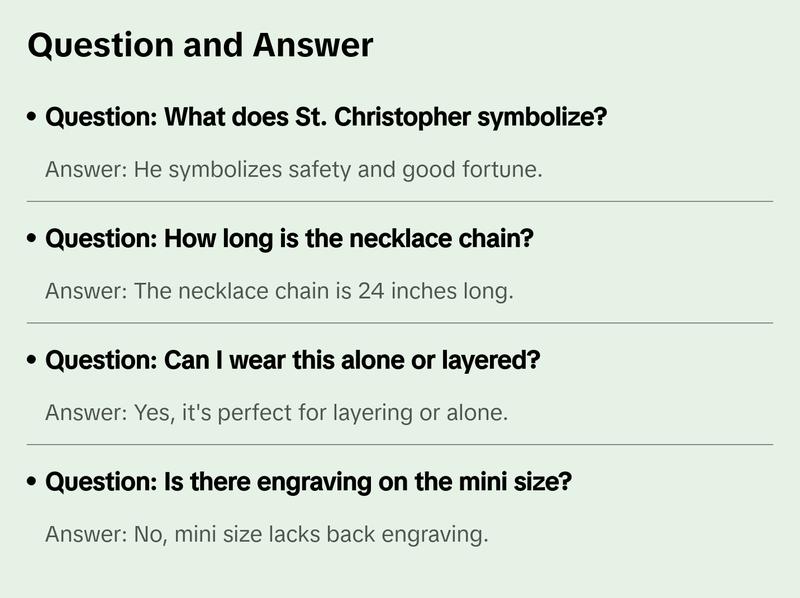Click the bullet before the layered question
The height and width of the screenshot is (598, 800).
coord(33,361)
